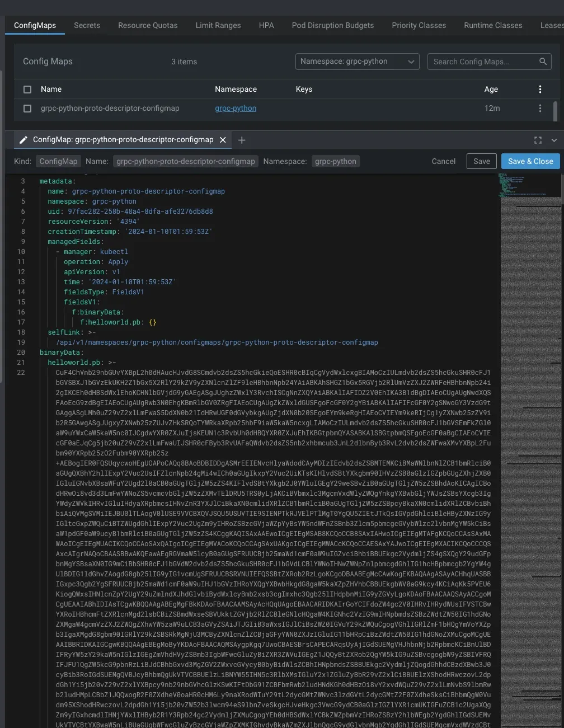The height and width of the screenshot is (728, 564).
Task: Click the 'f:helloworld.pb: {}' line
Action: tap(118, 322)
